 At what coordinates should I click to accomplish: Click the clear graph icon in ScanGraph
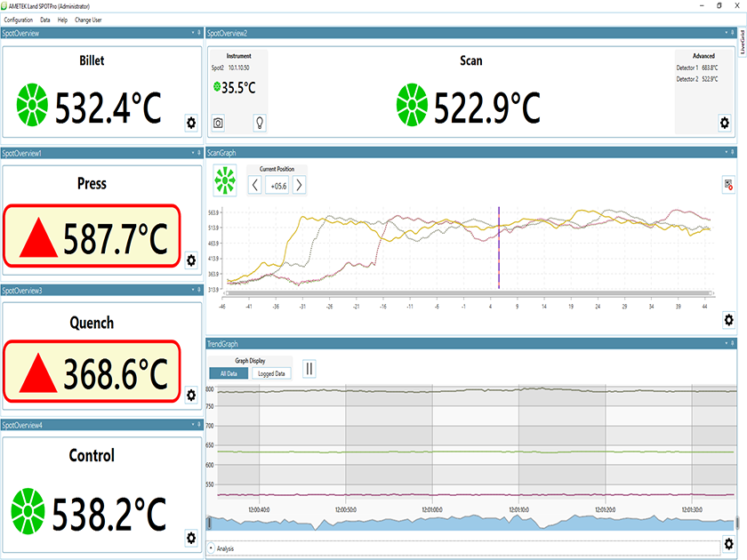point(728,185)
